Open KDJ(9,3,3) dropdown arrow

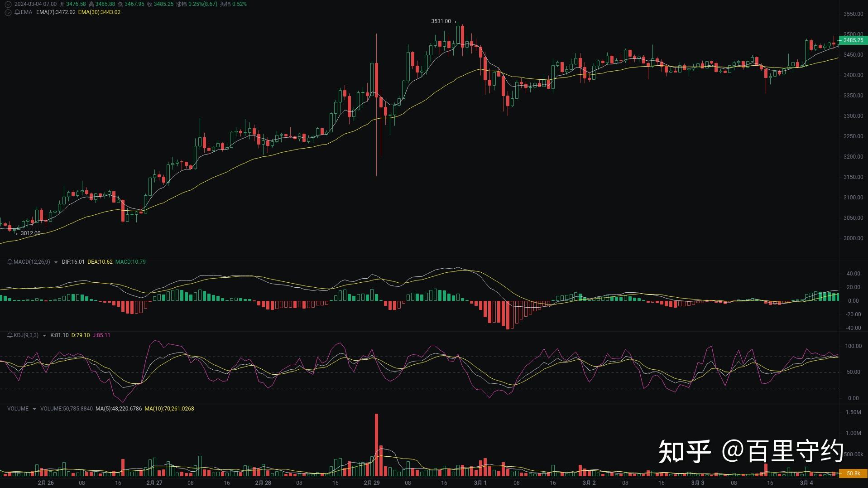pyautogui.click(x=44, y=336)
